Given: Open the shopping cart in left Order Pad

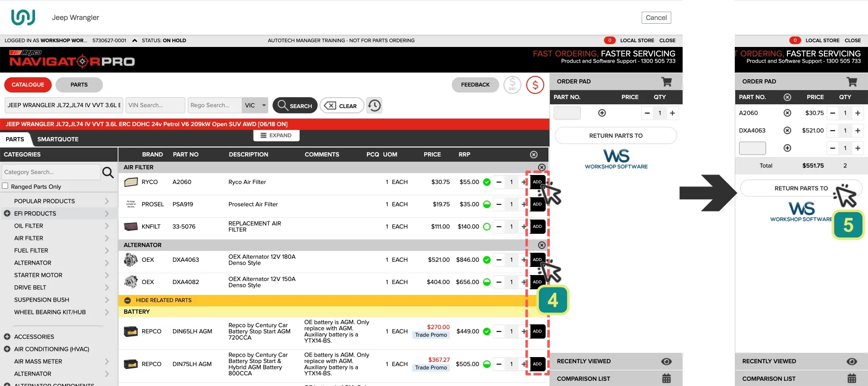Looking at the screenshot, I should tap(667, 82).
